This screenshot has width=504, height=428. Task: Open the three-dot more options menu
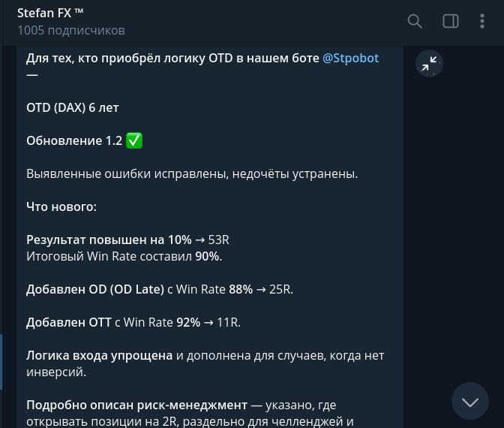pyautogui.click(x=485, y=21)
